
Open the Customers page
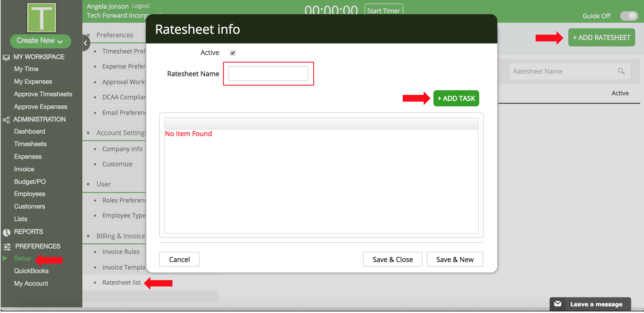(x=29, y=207)
